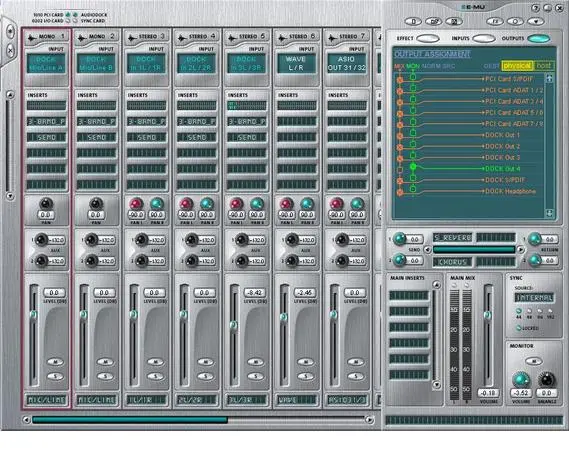Click the DOCK Out 1 output entry
This screenshot has width=569, height=450.
coord(502,135)
